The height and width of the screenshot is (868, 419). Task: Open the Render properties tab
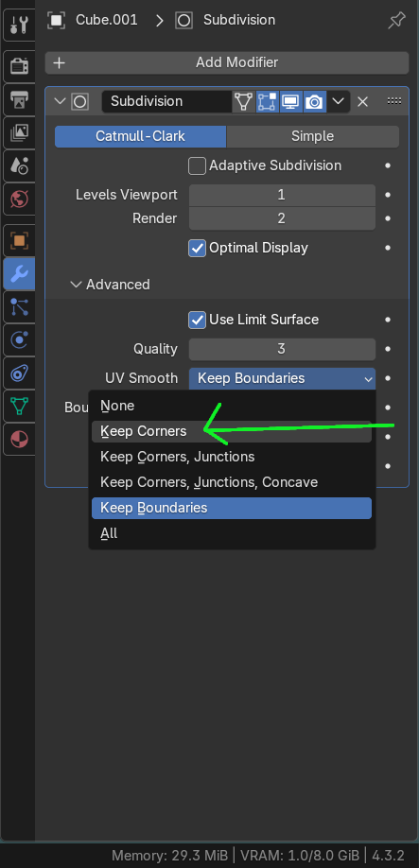(x=19, y=66)
